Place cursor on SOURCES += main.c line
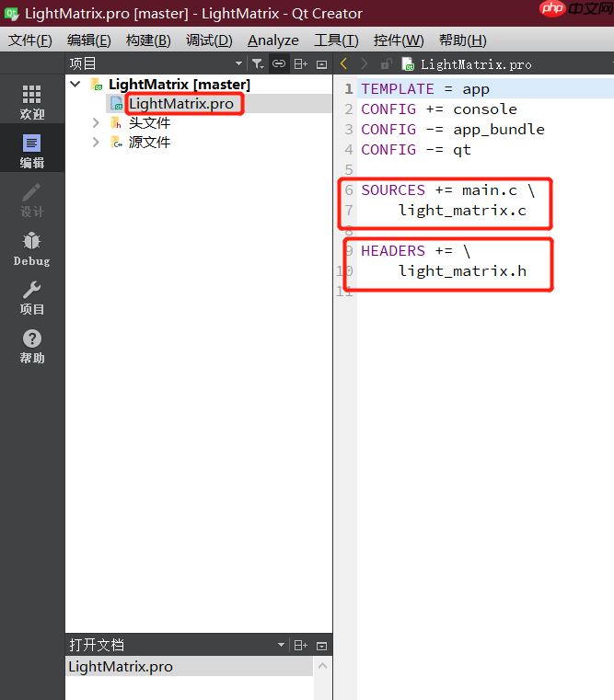 (448, 190)
